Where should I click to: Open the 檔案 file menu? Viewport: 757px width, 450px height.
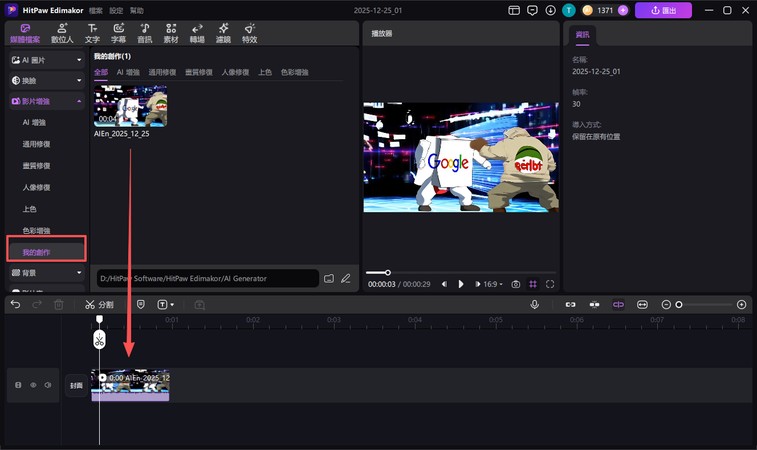tap(96, 10)
